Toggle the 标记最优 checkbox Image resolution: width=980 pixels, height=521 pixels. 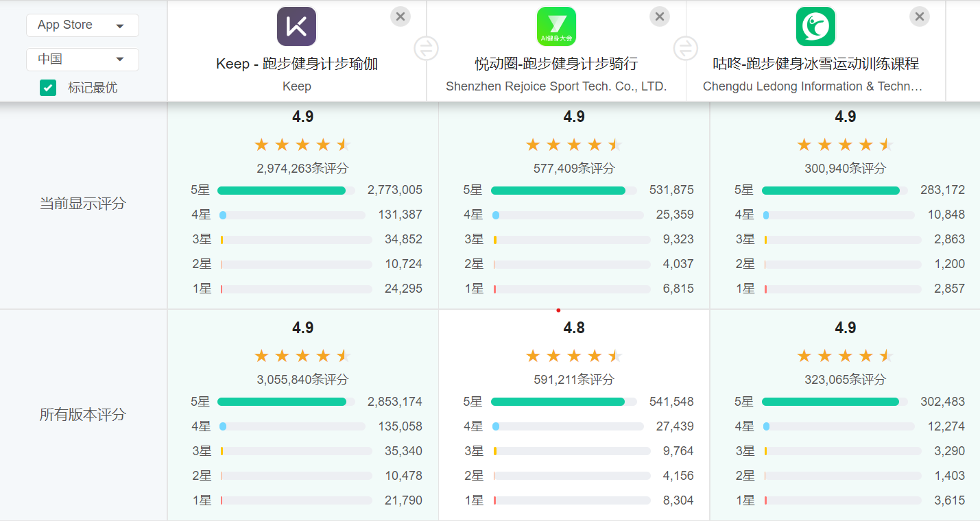[48, 88]
